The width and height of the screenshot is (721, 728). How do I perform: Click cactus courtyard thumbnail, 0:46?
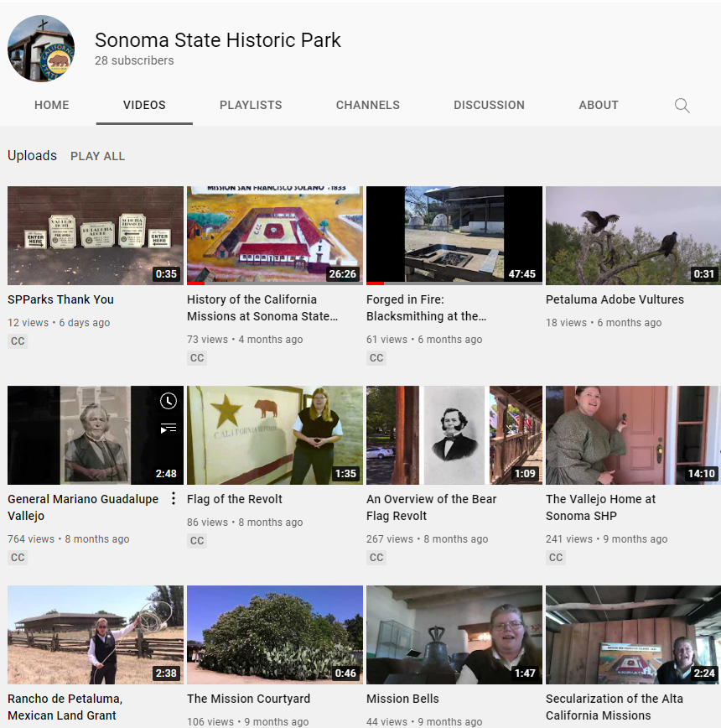[275, 635]
